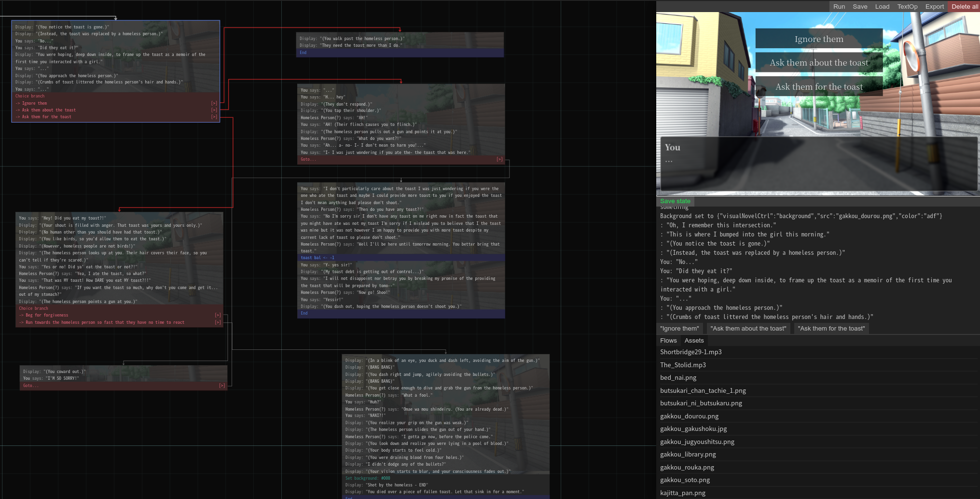
Task: Click the Goto connector in the "I'M SO SORRY" node
Action: [222, 385]
